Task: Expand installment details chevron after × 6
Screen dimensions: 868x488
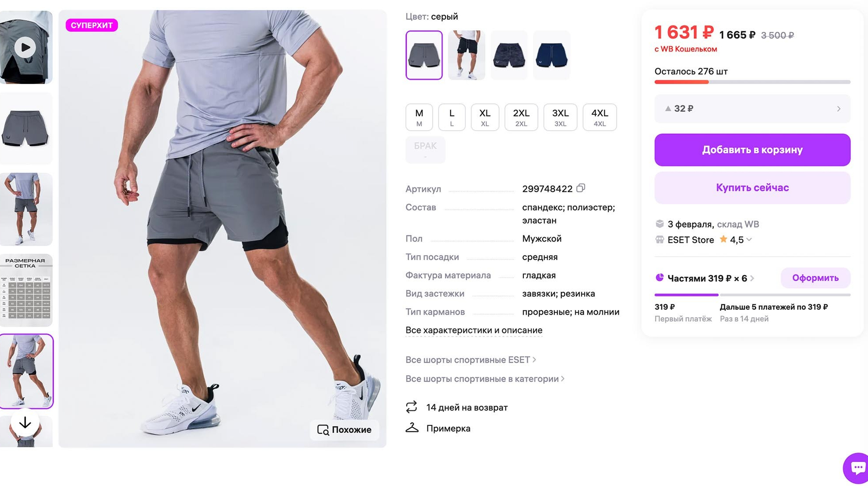Action: (x=752, y=278)
